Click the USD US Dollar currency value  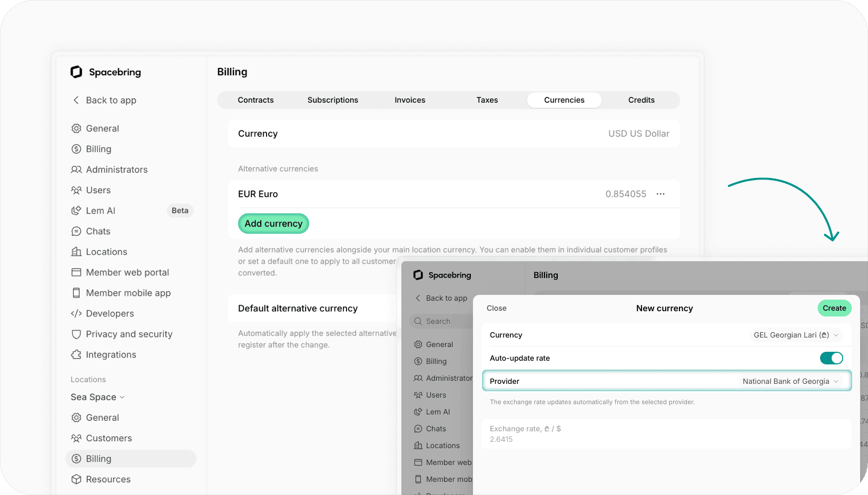click(x=639, y=134)
